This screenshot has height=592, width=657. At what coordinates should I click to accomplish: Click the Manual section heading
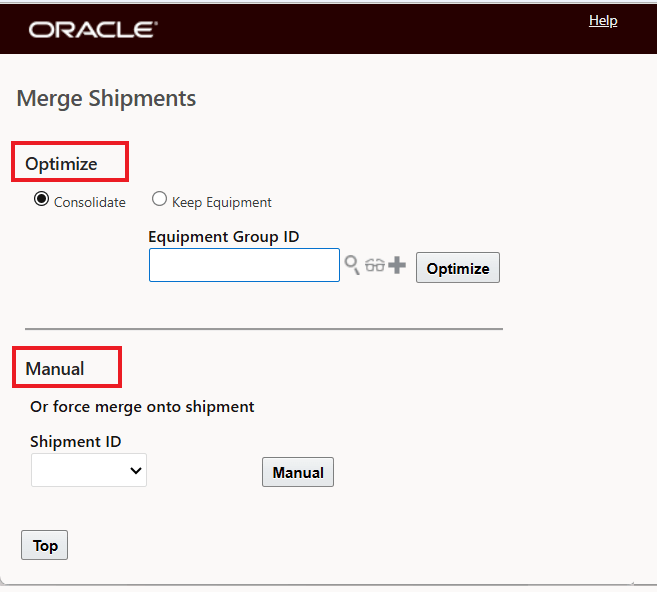tap(55, 369)
